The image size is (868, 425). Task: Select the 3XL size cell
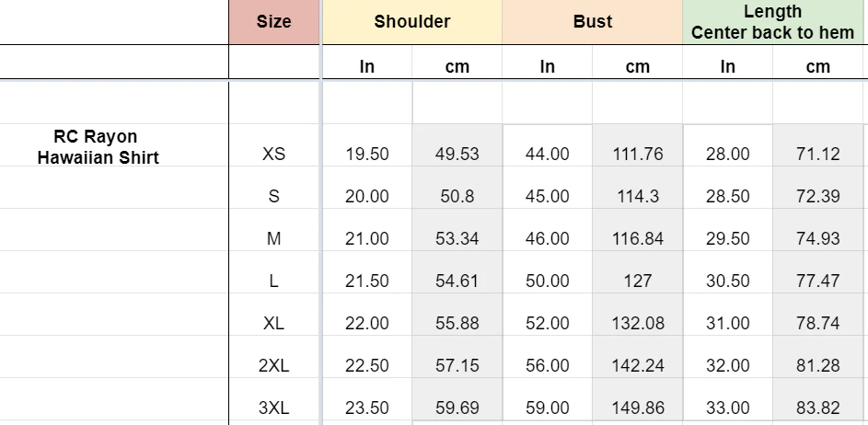(x=273, y=408)
